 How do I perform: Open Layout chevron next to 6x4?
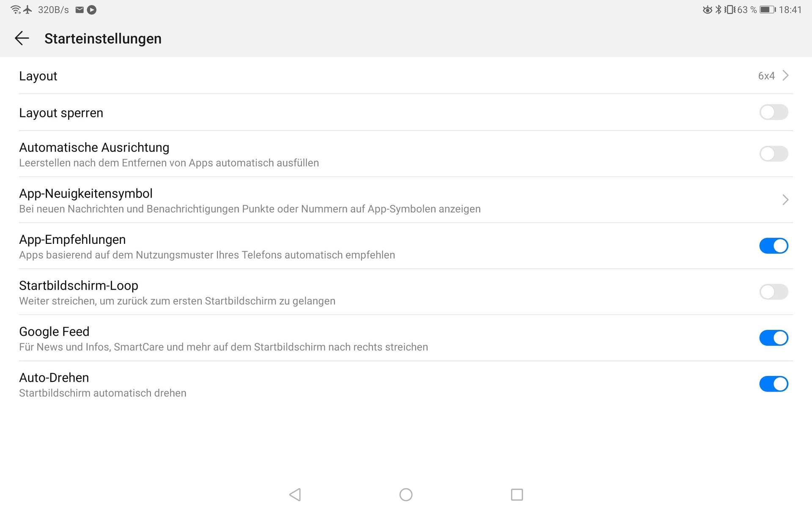pyautogui.click(x=785, y=75)
